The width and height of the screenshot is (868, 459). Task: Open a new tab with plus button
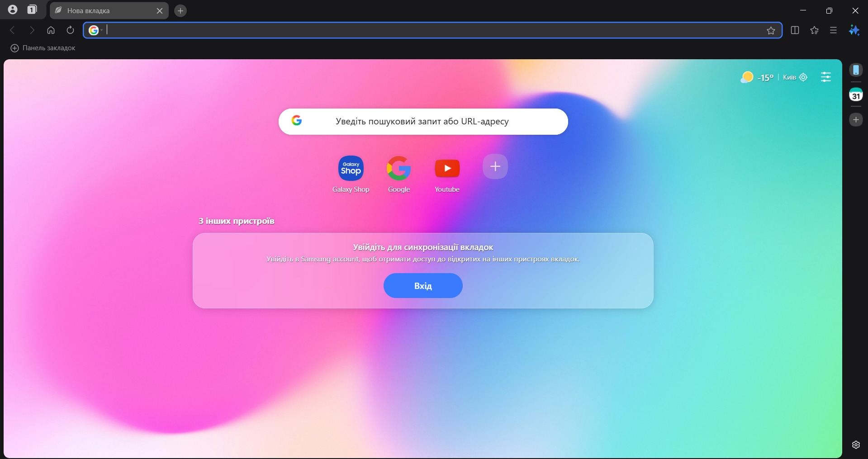tap(180, 10)
